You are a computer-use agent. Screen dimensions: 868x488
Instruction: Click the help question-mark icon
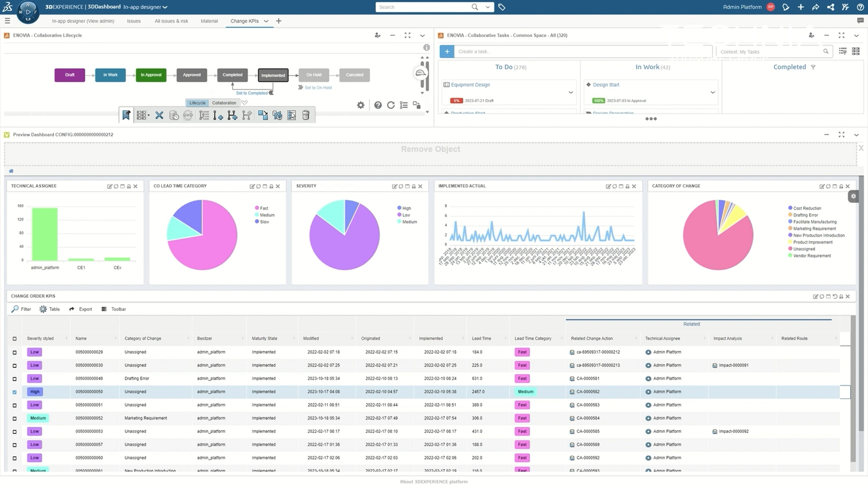pos(860,7)
